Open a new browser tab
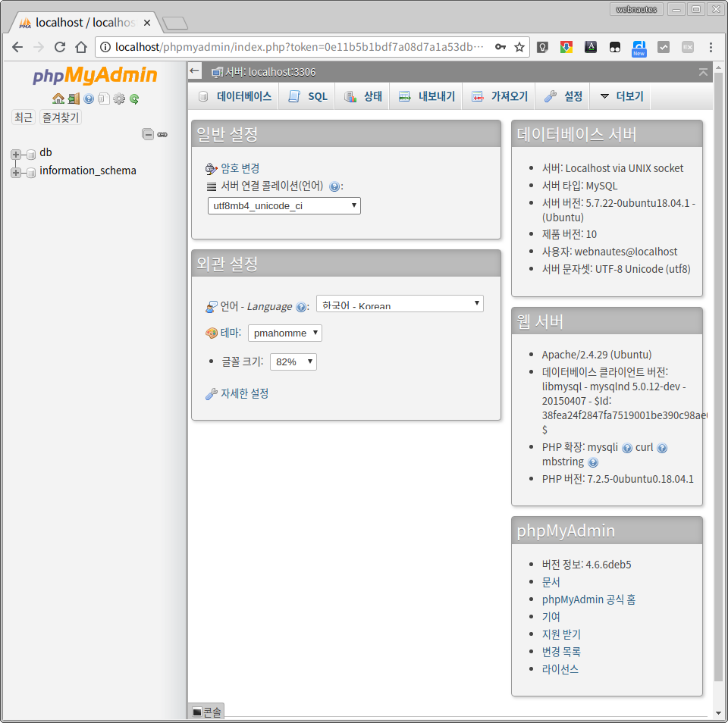This screenshot has width=728, height=723. (175, 23)
